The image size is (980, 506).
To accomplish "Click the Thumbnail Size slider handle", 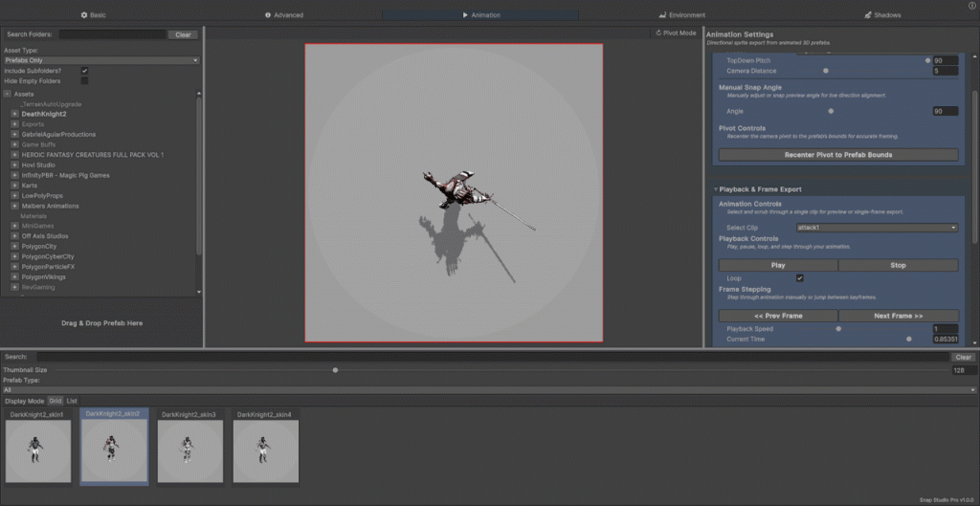I will 335,369.
